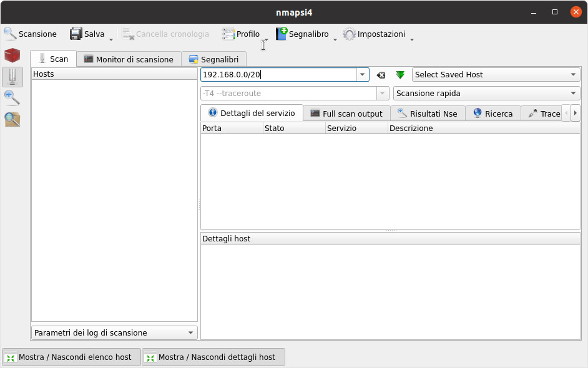Image resolution: width=588 pixels, height=368 pixels.
Task: Click the Servizio column header
Action: [x=356, y=128]
